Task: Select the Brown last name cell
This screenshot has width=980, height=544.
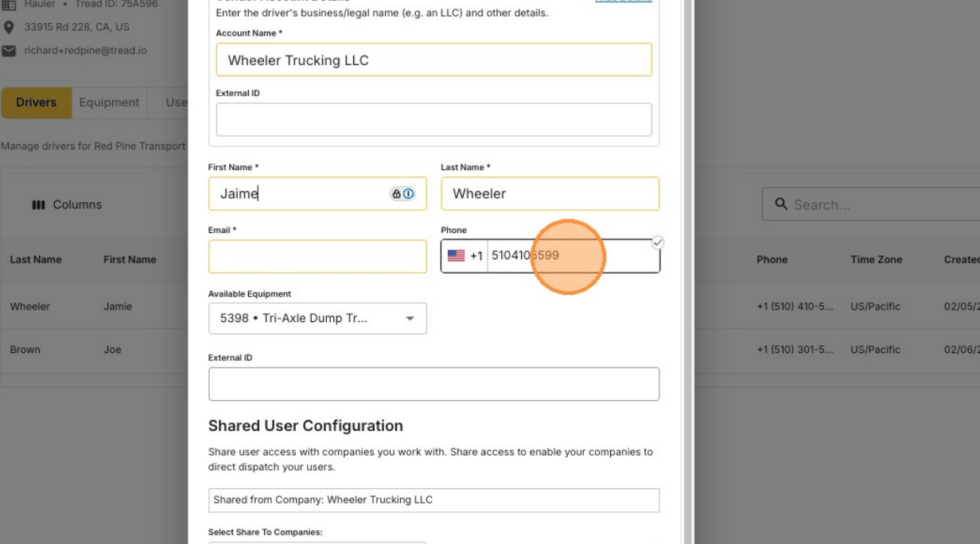Action: (25, 349)
